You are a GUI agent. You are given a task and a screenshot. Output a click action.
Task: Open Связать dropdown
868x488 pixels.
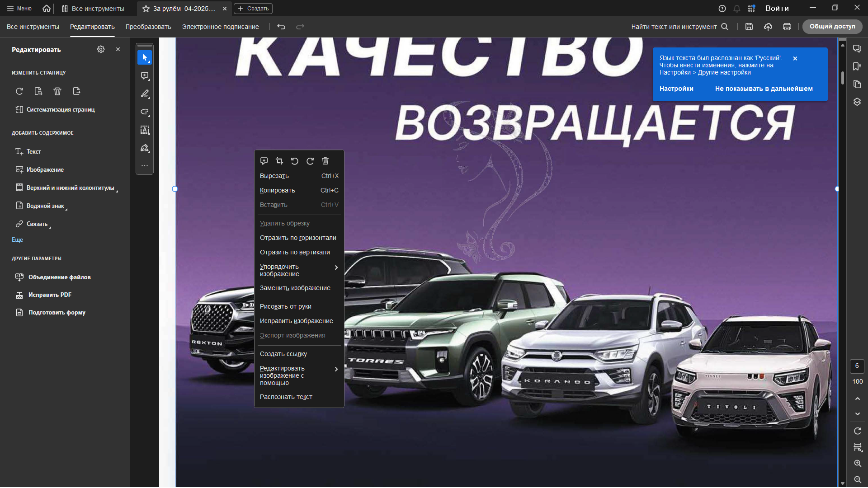[x=33, y=224]
